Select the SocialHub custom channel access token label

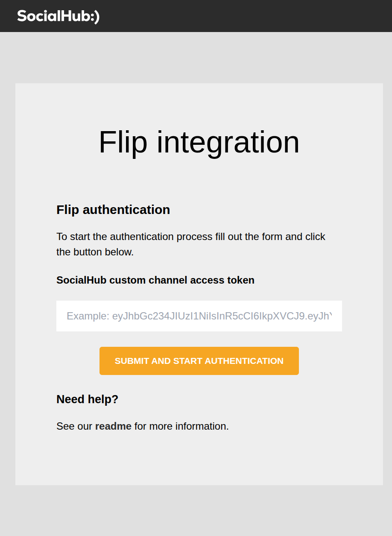pyautogui.click(x=155, y=280)
